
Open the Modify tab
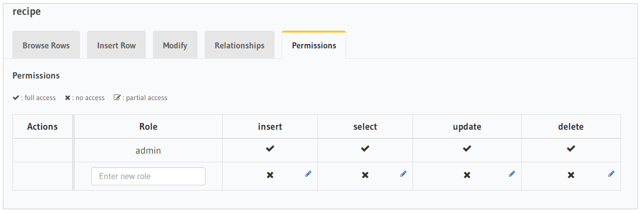[175, 45]
